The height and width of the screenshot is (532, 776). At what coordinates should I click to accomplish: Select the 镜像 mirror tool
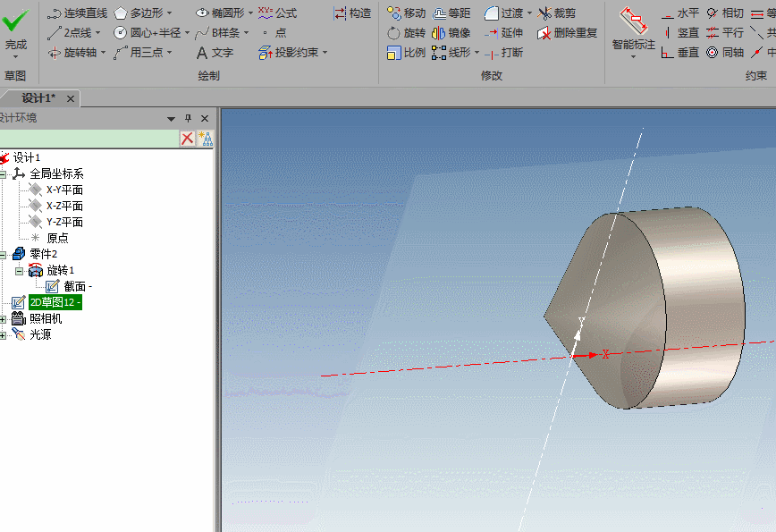tap(451, 33)
